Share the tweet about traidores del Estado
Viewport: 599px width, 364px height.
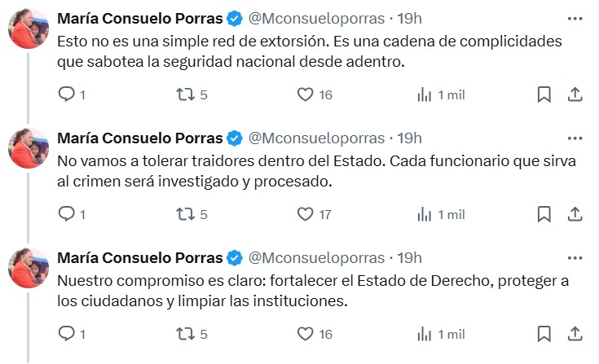575,214
